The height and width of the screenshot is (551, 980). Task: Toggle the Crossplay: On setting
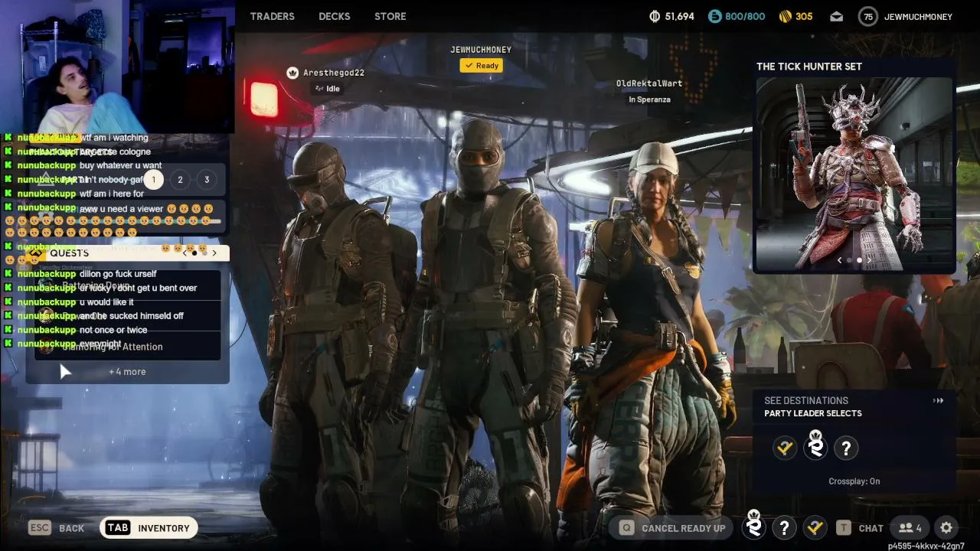tap(854, 481)
